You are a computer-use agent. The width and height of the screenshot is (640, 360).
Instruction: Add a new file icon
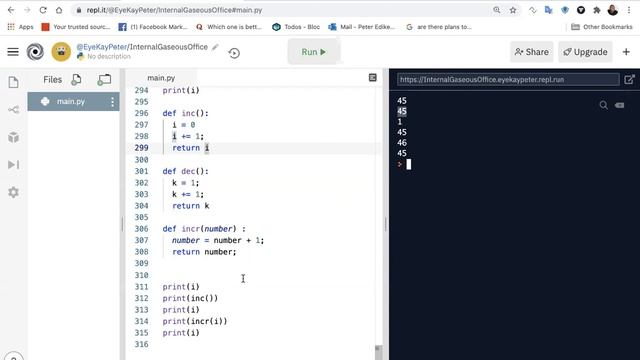76,80
